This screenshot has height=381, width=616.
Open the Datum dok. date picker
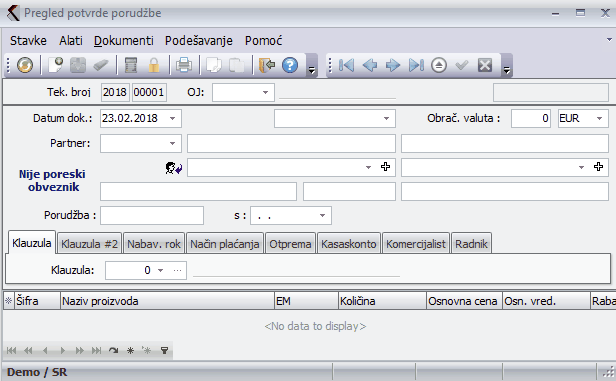point(172,119)
